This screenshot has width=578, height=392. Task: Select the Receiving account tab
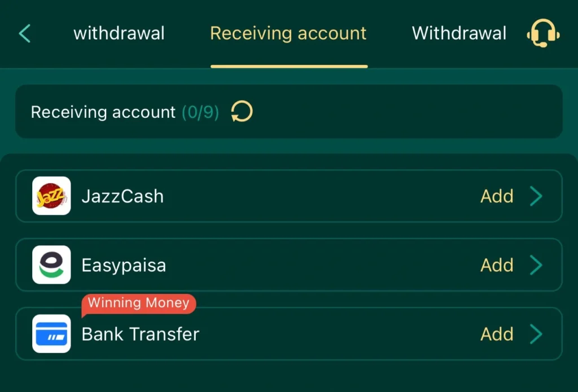point(288,33)
